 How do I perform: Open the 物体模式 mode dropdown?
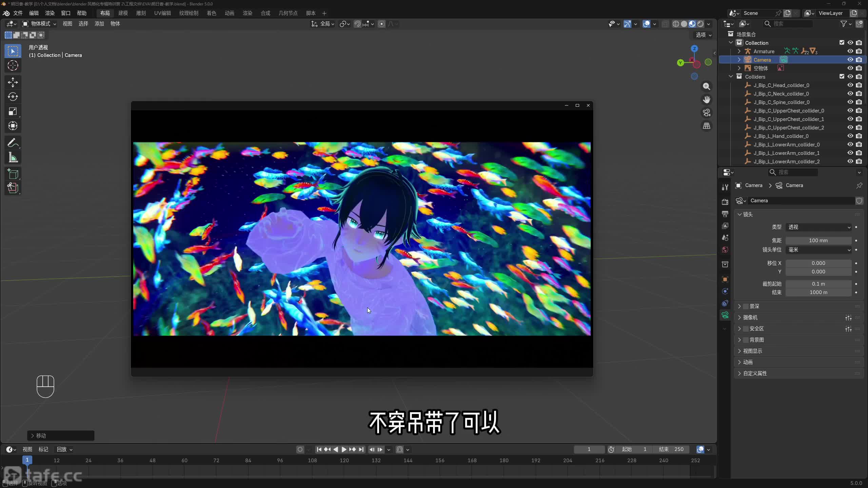click(x=39, y=24)
